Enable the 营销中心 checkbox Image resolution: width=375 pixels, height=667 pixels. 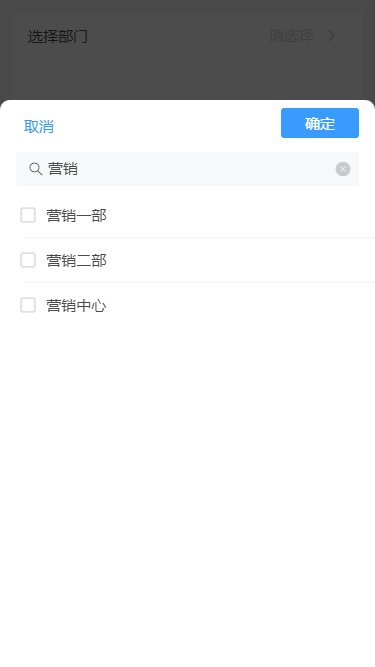click(x=28, y=305)
